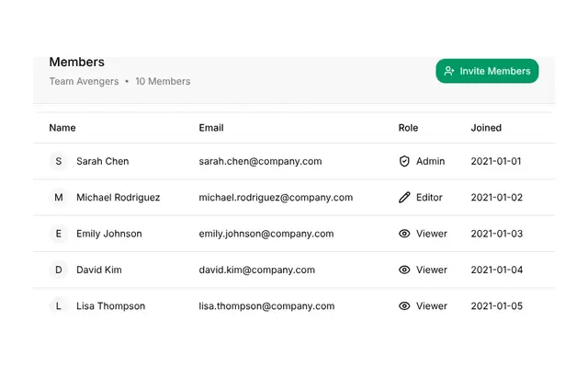Click the Editor role label for Michael Rodriguez
The height and width of the screenshot is (368, 588).
pyautogui.click(x=429, y=198)
